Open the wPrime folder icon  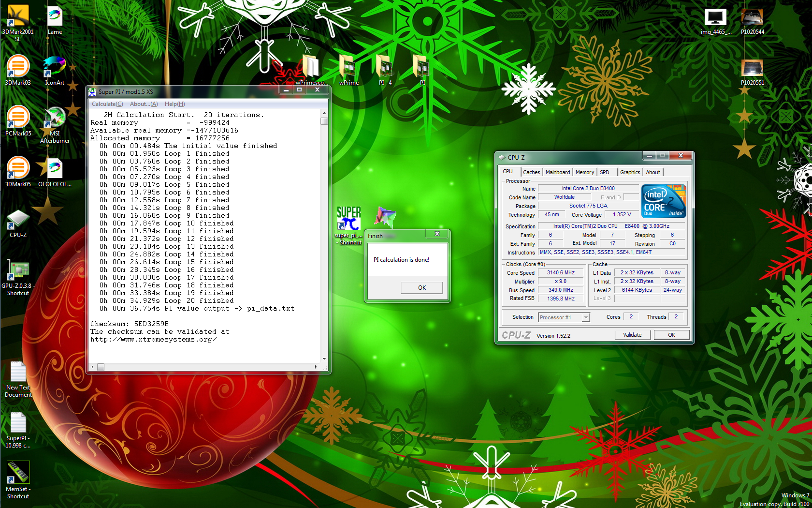coord(348,70)
